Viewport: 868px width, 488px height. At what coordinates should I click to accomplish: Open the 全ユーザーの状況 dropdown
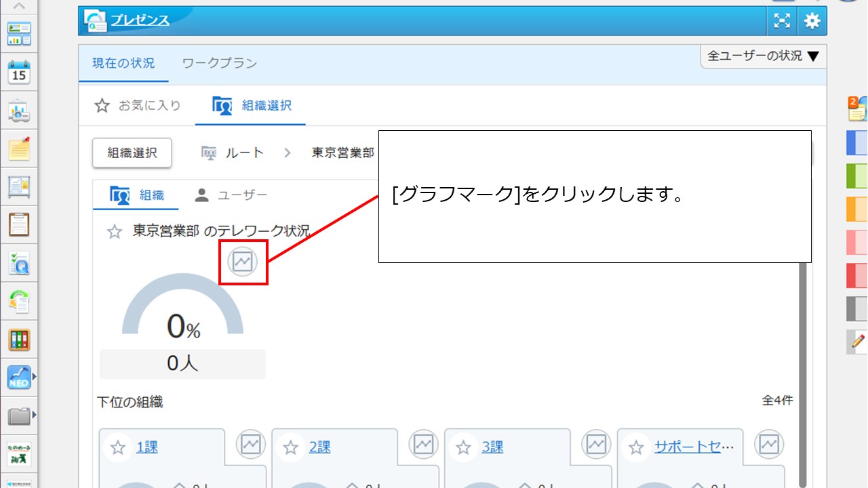(764, 56)
